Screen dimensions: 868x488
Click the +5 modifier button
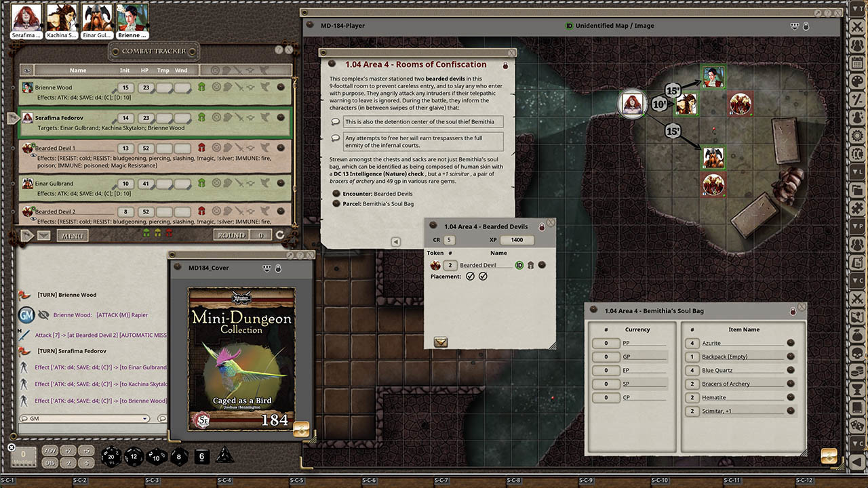[x=85, y=451]
